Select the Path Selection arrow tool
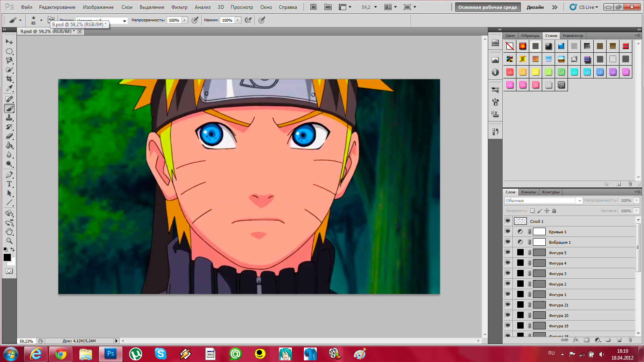Viewport: 644px width, 362px height. 9,193
